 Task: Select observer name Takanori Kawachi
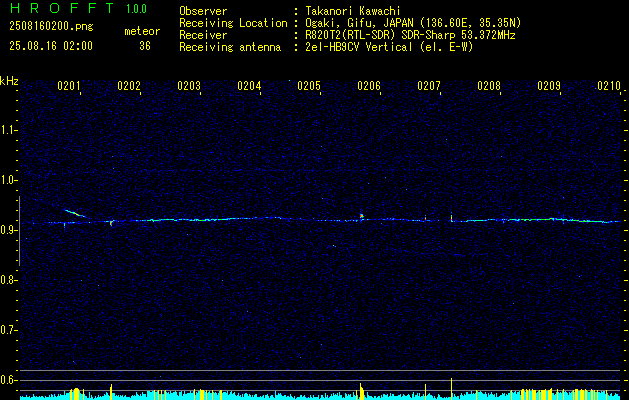[353, 12]
